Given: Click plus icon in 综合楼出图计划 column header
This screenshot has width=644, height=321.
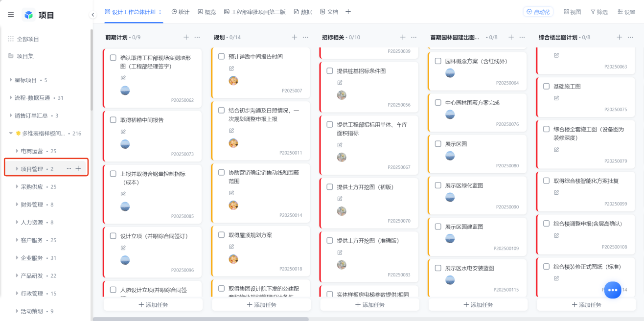Looking at the screenshot, I should click(619, 37).
